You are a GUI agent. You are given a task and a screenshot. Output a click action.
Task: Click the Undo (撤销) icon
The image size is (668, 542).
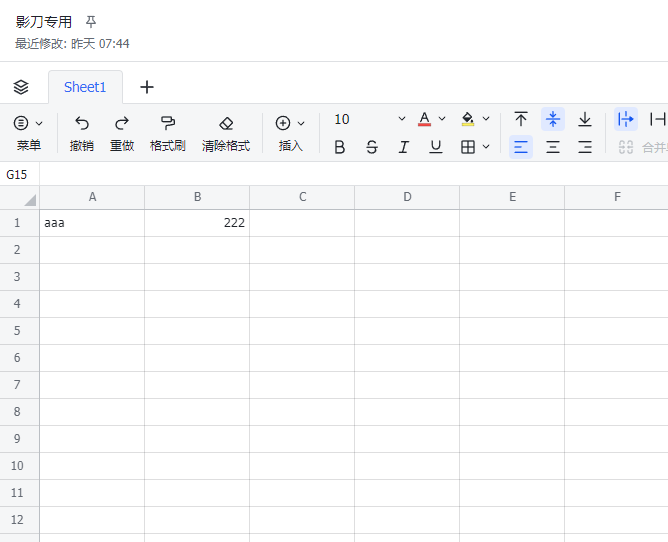tap(82, 123)
